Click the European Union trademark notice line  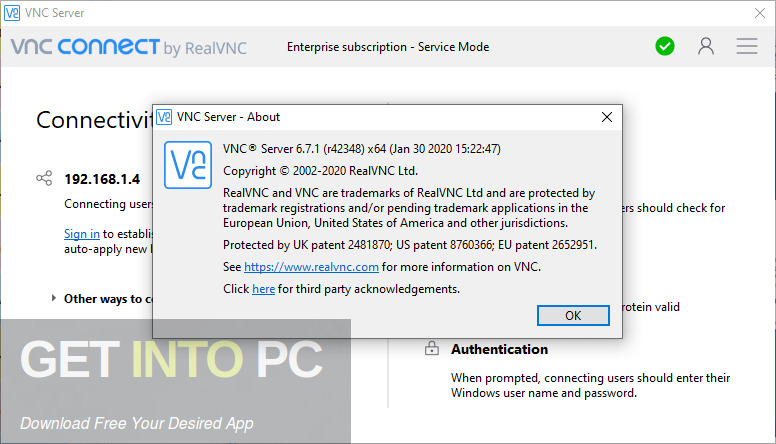[395, 223]
